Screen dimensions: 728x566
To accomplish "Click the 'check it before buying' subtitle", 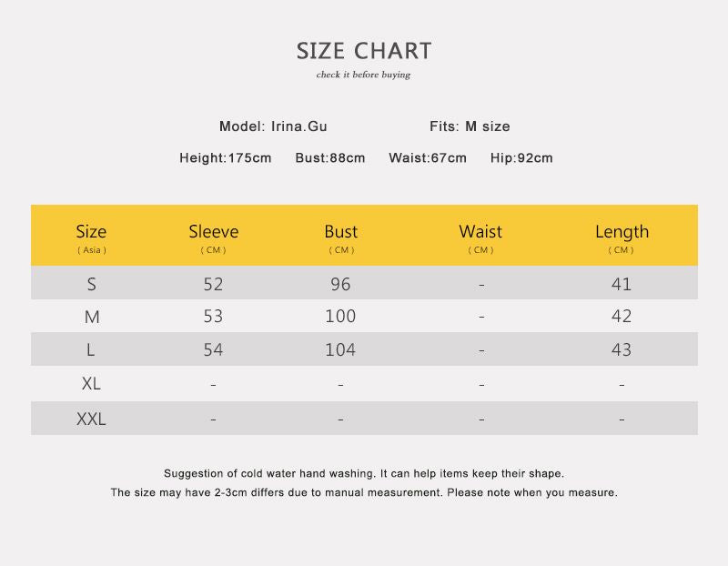I will pos(363,75).
